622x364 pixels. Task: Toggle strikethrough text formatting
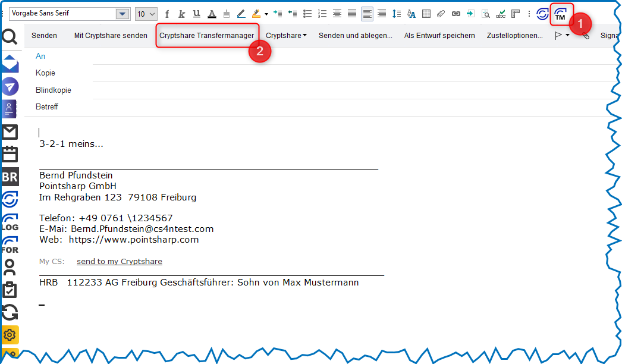[x=211, y=14]
